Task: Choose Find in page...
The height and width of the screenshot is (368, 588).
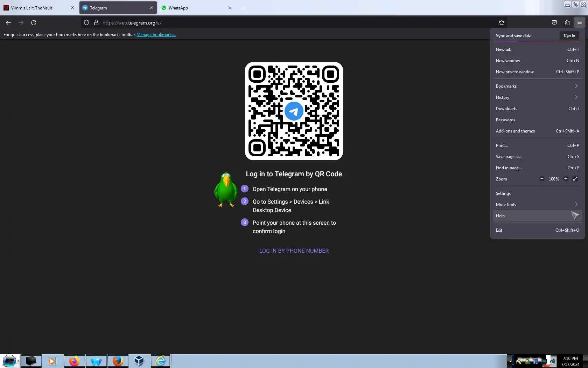Action: click(537, 168)
